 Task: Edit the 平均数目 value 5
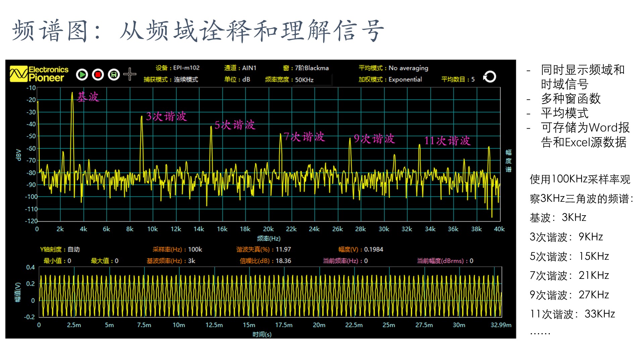coord(473,79)
